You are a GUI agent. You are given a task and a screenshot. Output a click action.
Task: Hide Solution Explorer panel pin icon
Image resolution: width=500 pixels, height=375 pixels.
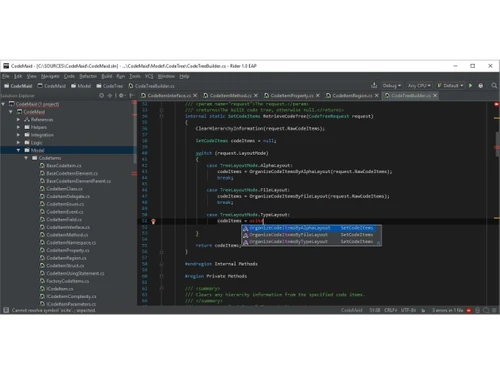click(132, 95)
